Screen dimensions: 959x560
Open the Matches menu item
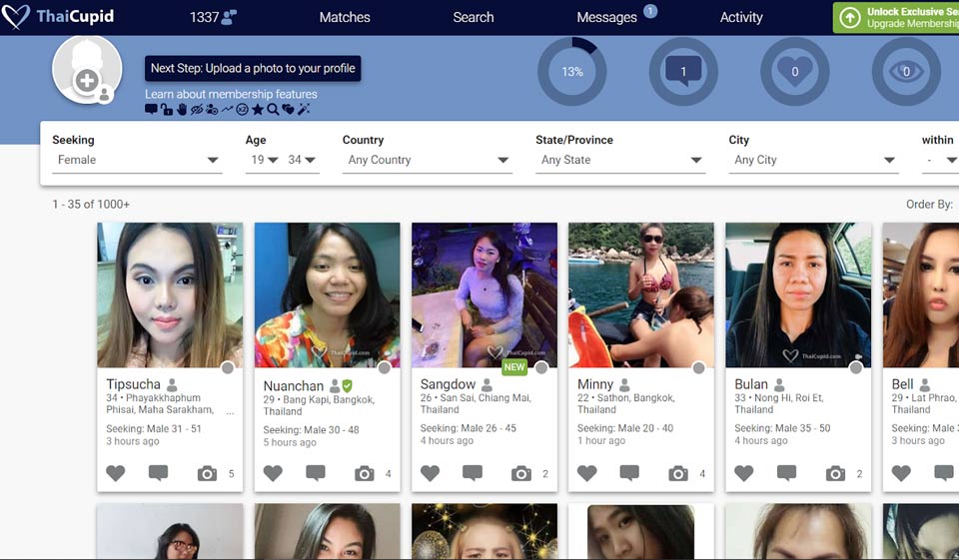click(x=345, y=17)
